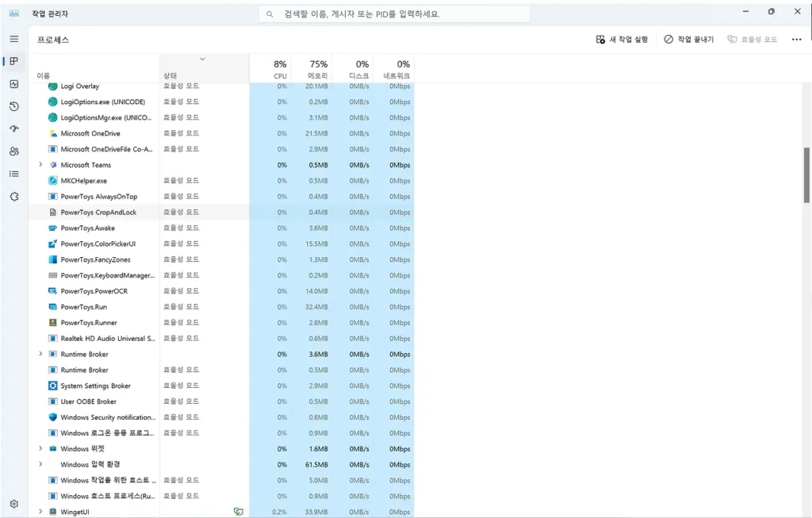Click the WingetUI process icon
812x518 pixels.
point(53,512)
